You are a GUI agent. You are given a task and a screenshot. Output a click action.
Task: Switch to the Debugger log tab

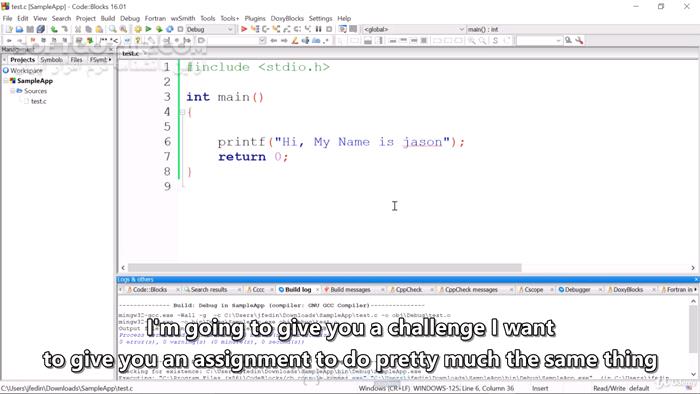point(577,290)
